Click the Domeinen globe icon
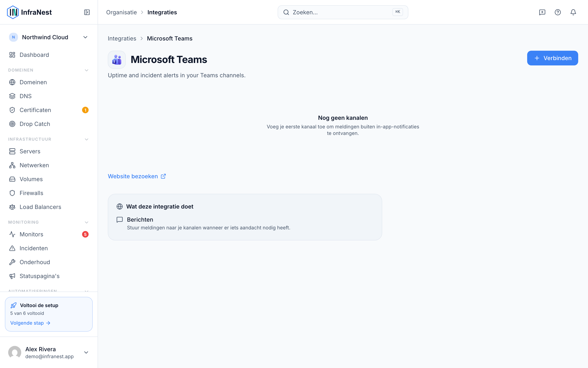The width and height of the screenshot is (588, 368). click(12, 82)
